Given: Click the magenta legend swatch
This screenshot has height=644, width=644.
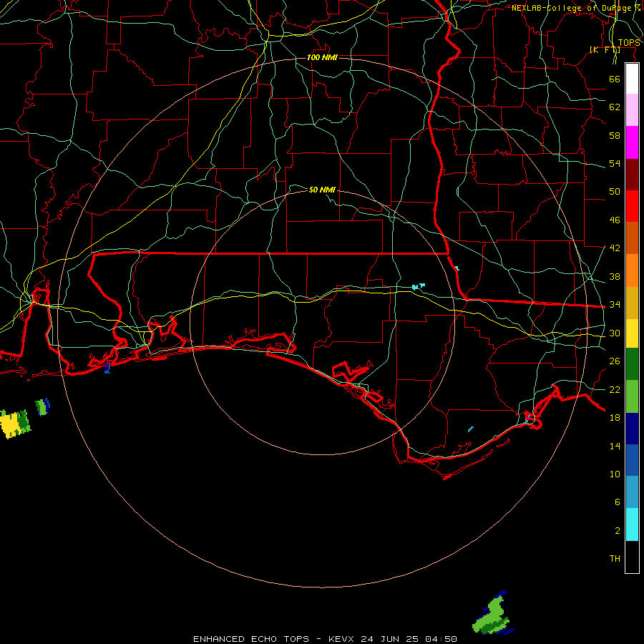Looking at the screenshot, I should point(632,142).
